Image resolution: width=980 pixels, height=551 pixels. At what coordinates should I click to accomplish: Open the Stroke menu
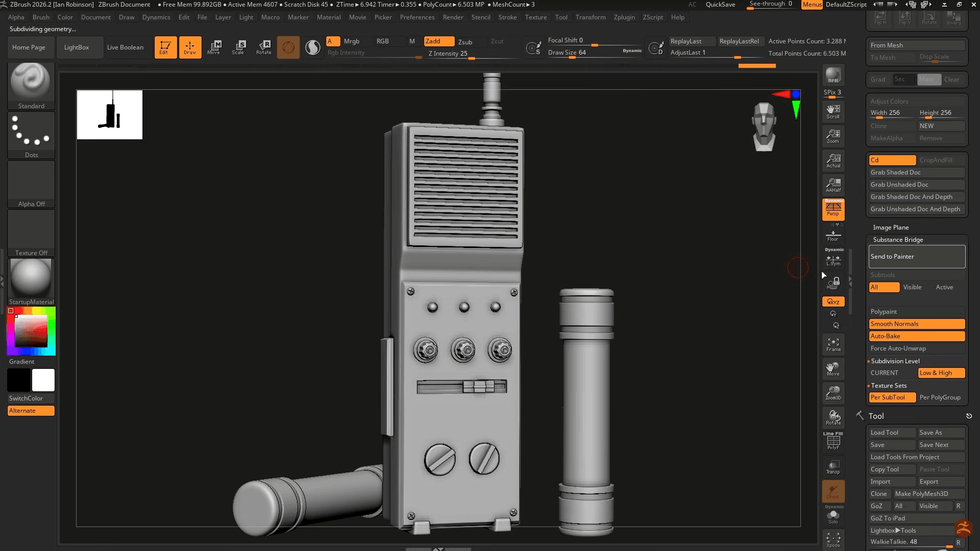click(x=507, y=17)
